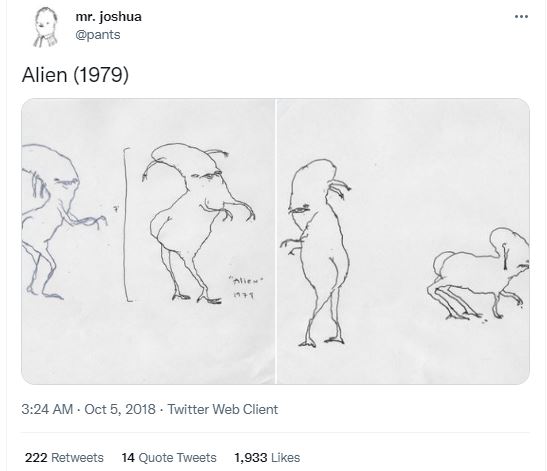The width and height of the screenshot is (547, 471).
Task: View the 222 Retweets list
Action: coord(64,457)
